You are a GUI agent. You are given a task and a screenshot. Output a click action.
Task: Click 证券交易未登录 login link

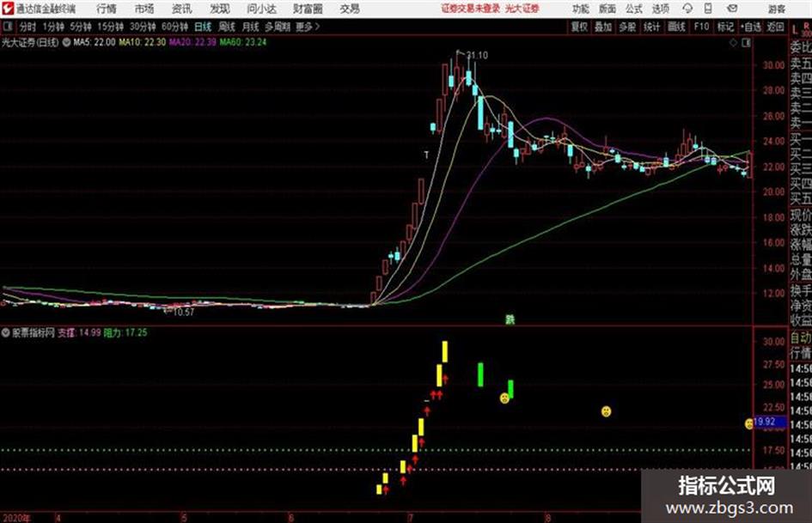tap(471, 9)
